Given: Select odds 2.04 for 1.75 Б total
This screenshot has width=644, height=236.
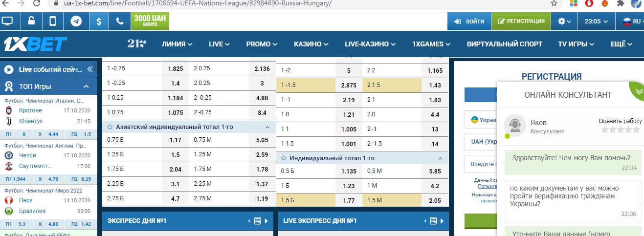Looking at the screenshot, I should tap(175, 170).
